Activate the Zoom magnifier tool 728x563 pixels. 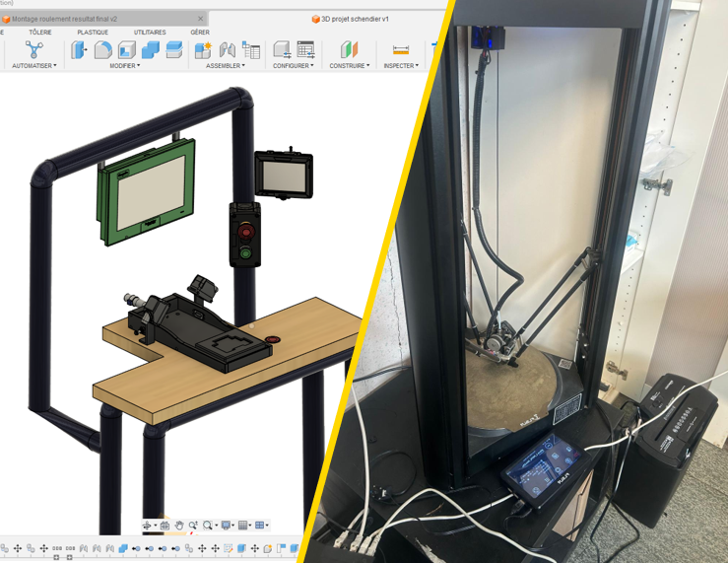coord(193,526)
